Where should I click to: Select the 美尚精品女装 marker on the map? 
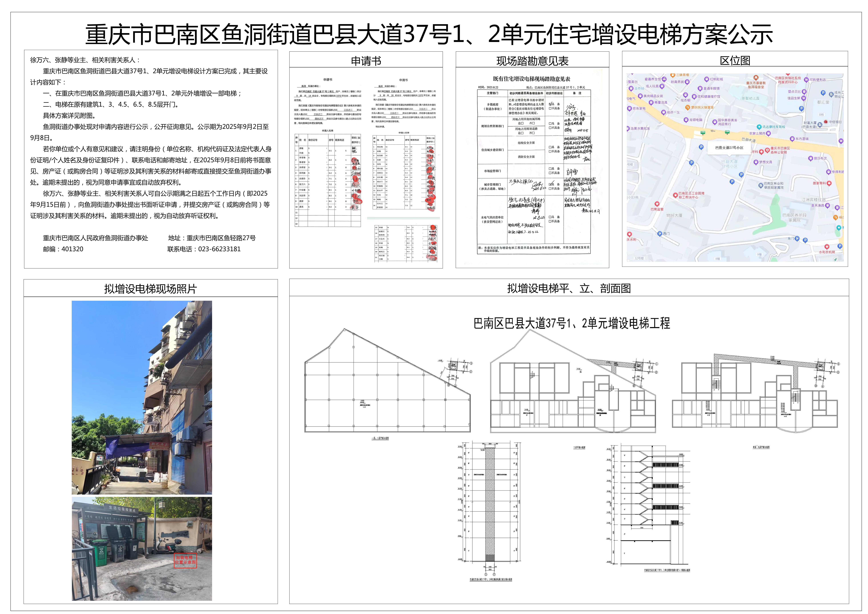pyautogui.click(x=640, y=96)
